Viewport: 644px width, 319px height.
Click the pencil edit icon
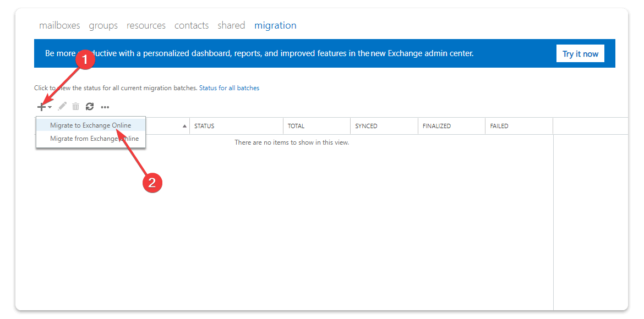(62, 107)
